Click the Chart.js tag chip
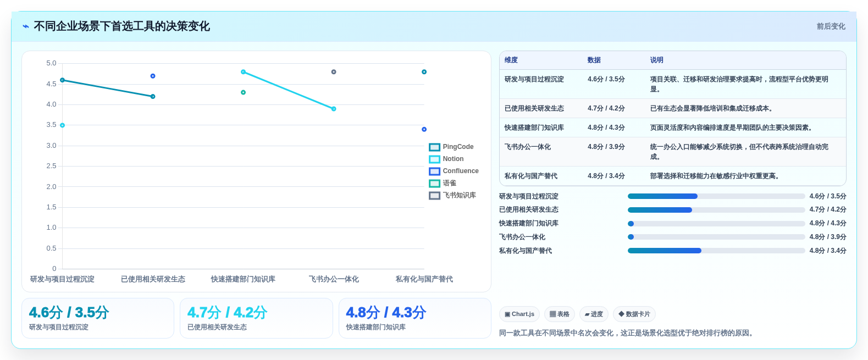Viewport: 868px width, 360px height. coord(519,314)
